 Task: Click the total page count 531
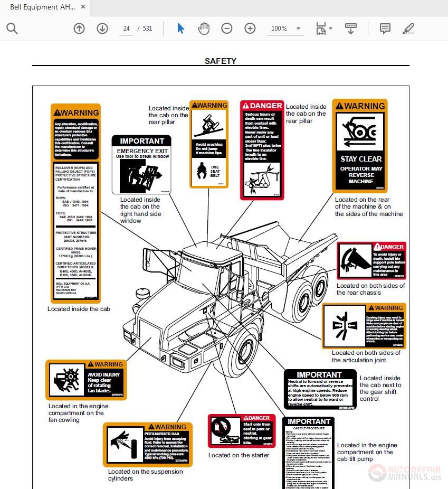(147, 29)
